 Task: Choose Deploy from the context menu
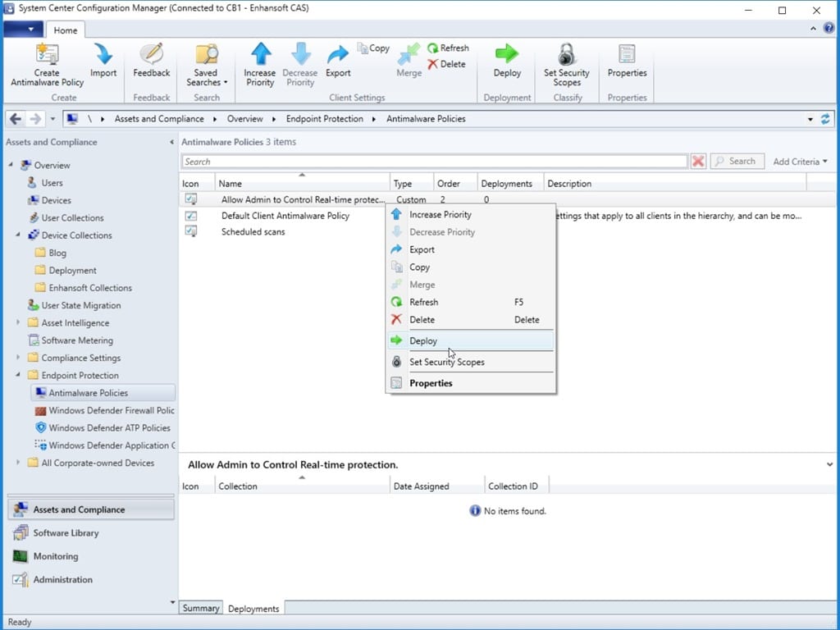pyautogui.click(x=471, y=340)
